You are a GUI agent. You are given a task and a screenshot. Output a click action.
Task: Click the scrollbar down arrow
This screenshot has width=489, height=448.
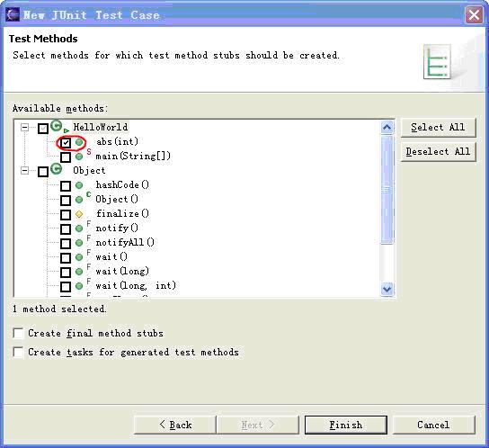(387, 289)
